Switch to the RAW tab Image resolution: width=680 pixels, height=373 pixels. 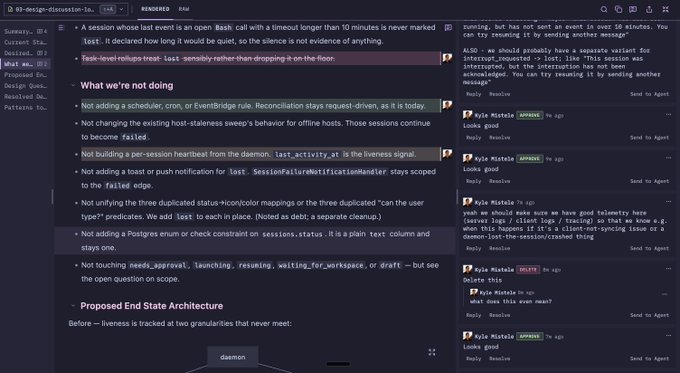[x=184, y=9]
